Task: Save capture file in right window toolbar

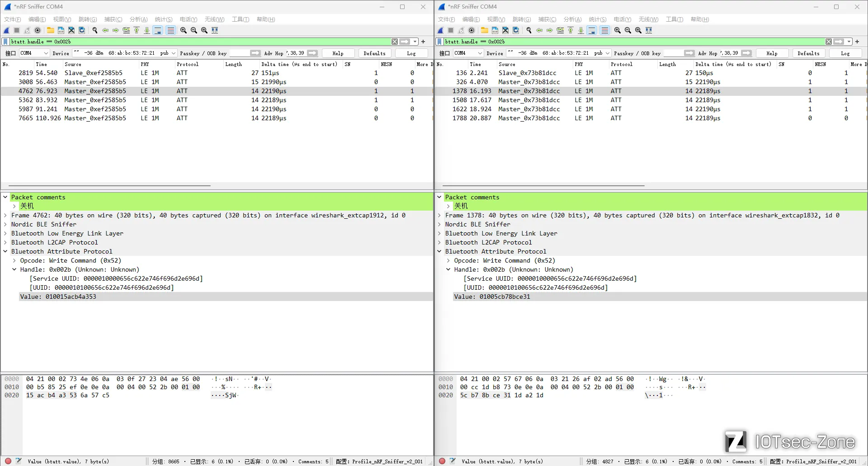Action: pyautogui.click(x=495, y=30)
